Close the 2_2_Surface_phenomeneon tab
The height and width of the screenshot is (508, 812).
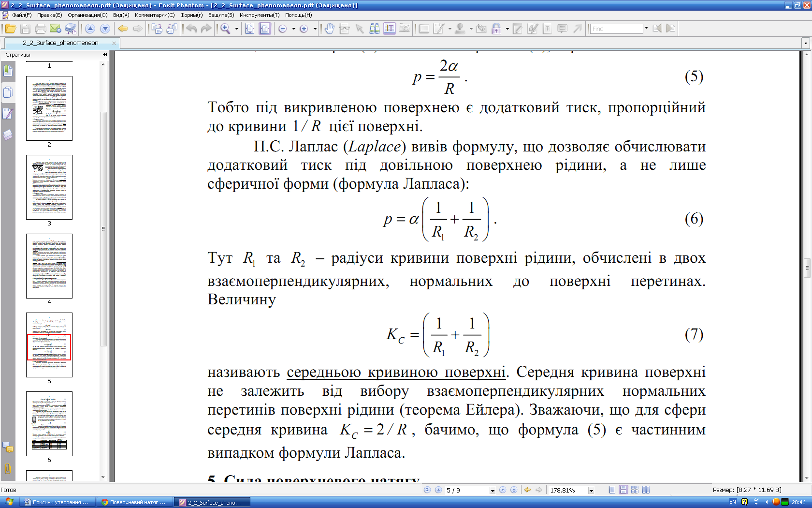114,43
